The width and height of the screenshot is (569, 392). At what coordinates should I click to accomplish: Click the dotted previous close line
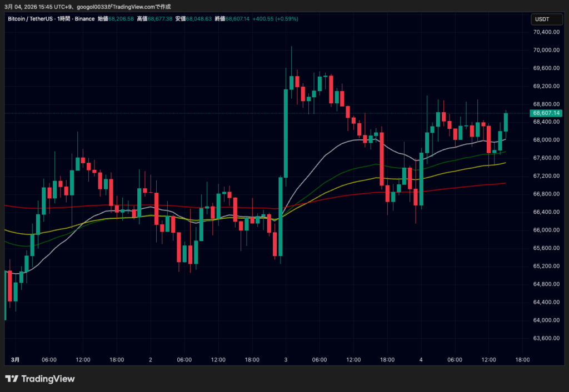pyautogui.click(x=167, y=113)
